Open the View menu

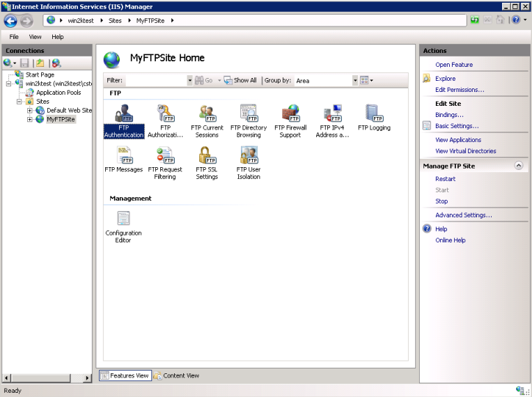[35, 37]
